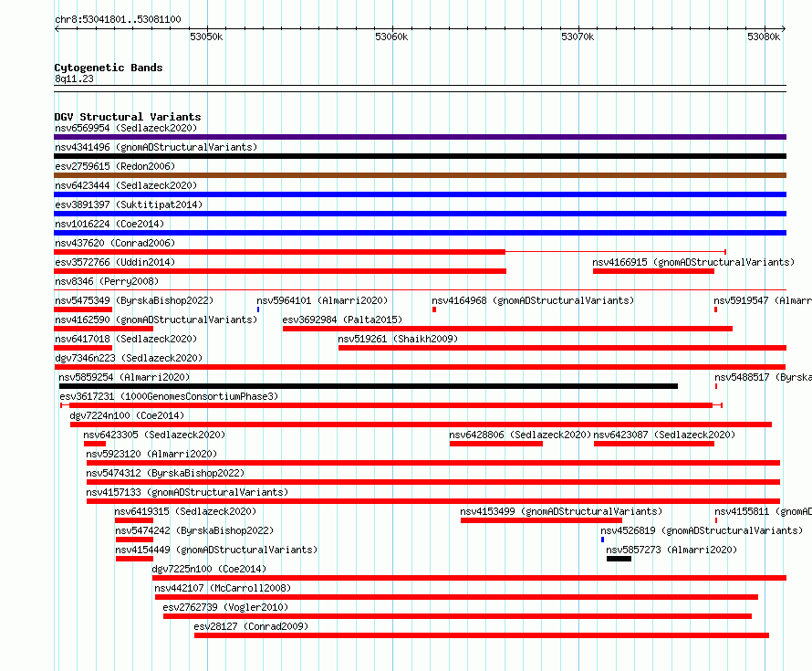The width and height of the screenshot is (812, 671).
Task: Click nsv5859254 (Almarri2020) label
Action: [x=124, y=377]
